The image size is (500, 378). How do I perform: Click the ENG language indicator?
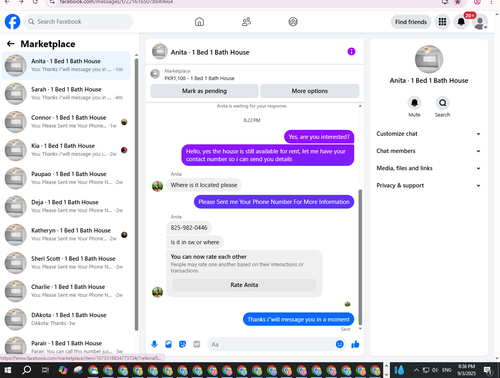coord(447,370)
